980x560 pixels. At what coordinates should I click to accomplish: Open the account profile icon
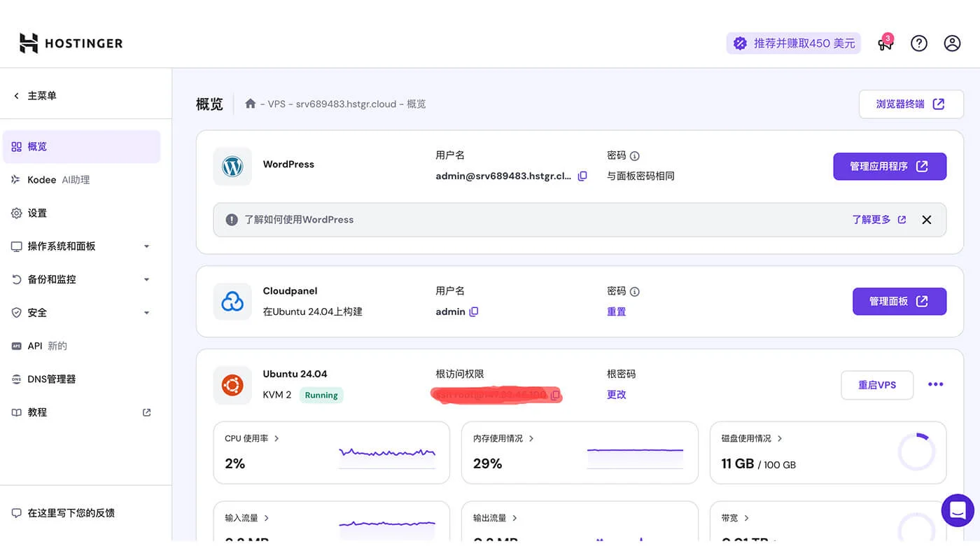[x=952, y=43]
